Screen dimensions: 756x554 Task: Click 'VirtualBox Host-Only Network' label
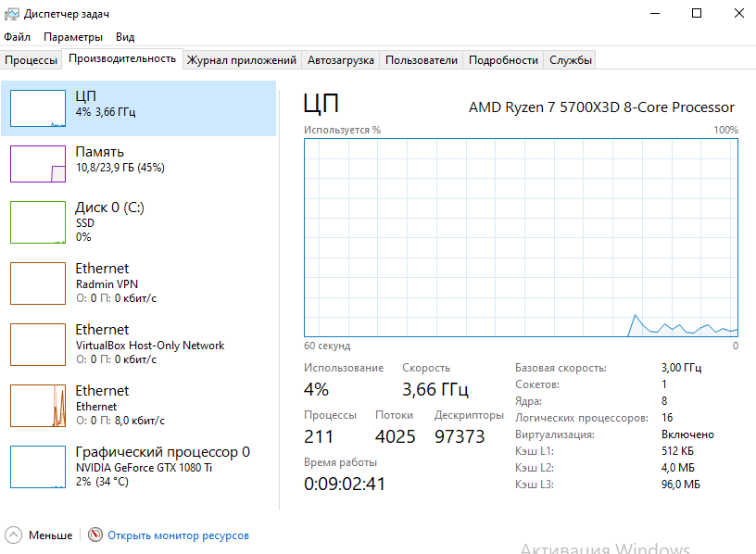coord(150,346)
